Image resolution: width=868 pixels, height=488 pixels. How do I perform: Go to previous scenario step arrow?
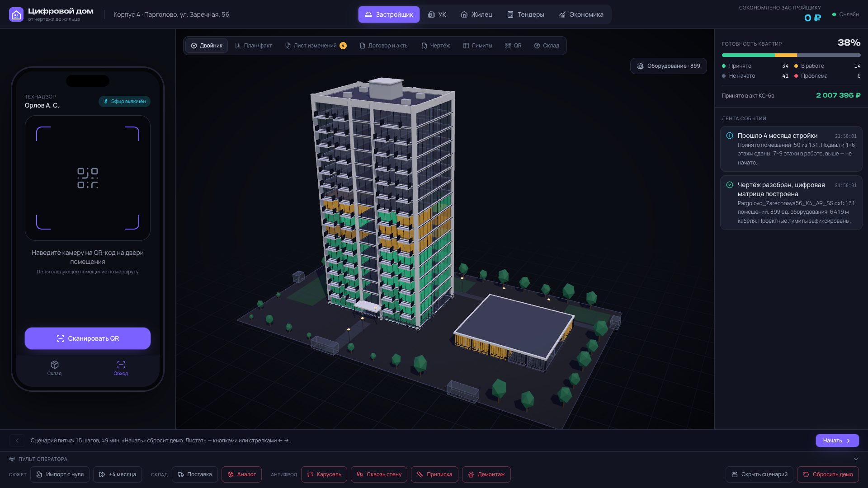point(17,441)
